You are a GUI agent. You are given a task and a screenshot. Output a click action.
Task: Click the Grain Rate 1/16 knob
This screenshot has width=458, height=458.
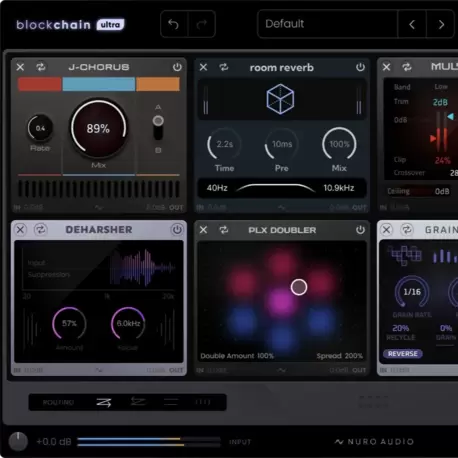click(x=412, y=292)
